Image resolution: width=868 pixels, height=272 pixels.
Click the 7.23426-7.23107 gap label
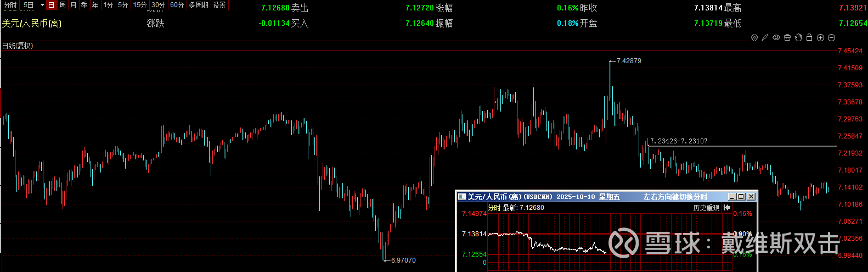[x=679, y=141]
